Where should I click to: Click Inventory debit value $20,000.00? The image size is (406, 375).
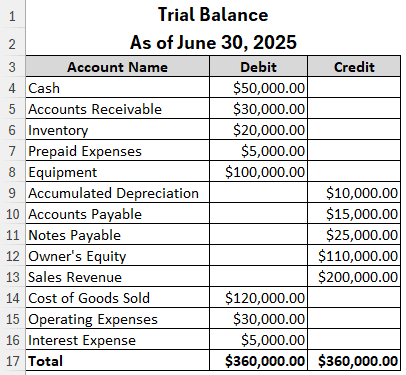click(258, 130)
